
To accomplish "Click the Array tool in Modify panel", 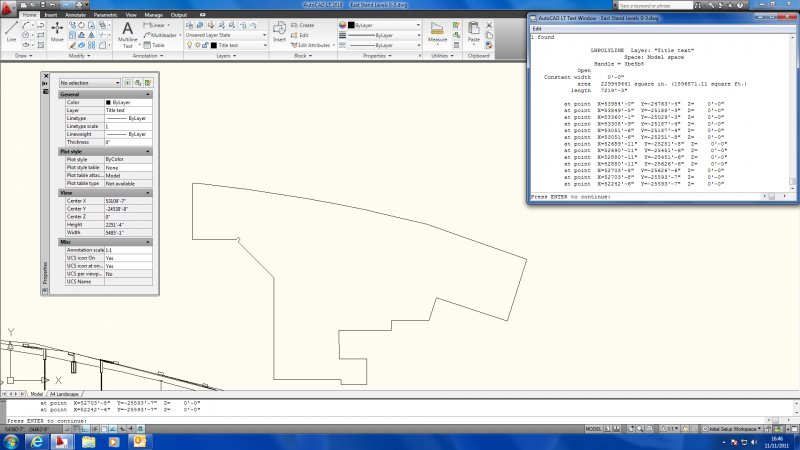I will [91, 45].
